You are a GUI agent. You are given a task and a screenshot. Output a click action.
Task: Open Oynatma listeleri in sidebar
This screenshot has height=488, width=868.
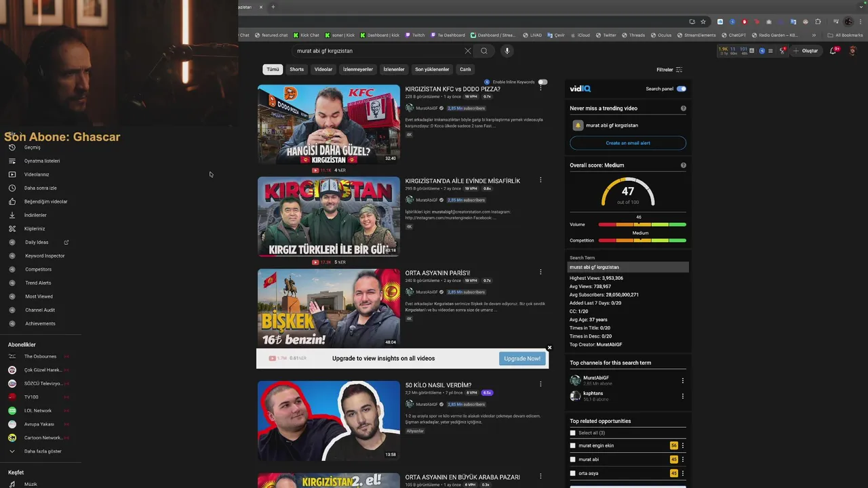coord(41,161)
